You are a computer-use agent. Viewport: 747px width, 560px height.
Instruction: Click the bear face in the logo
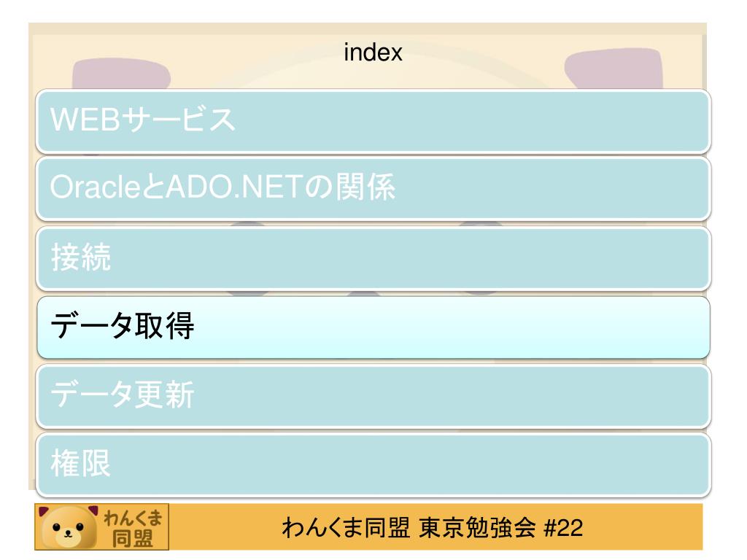pyautogui.click(x=68, y=528)
